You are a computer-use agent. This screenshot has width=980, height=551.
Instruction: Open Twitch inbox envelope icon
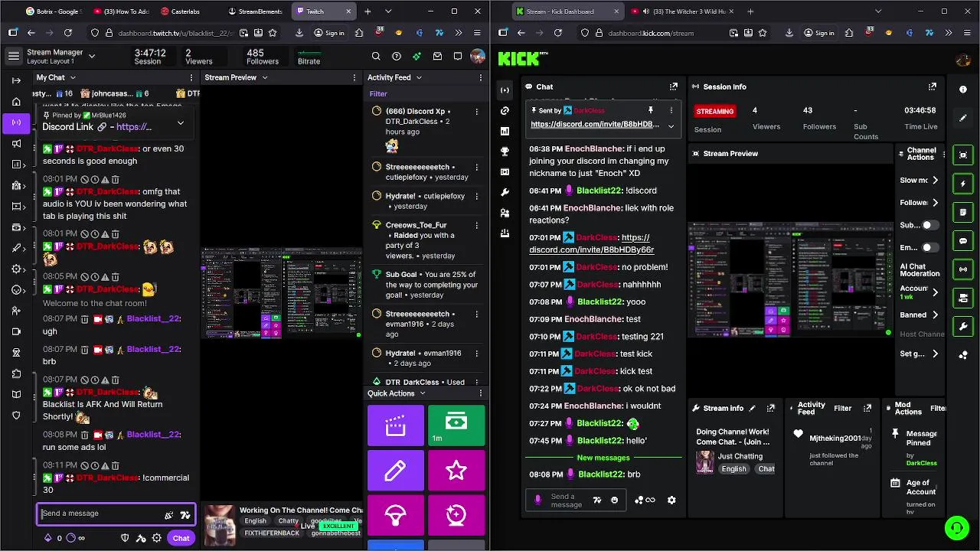click(x=437, y=57)
